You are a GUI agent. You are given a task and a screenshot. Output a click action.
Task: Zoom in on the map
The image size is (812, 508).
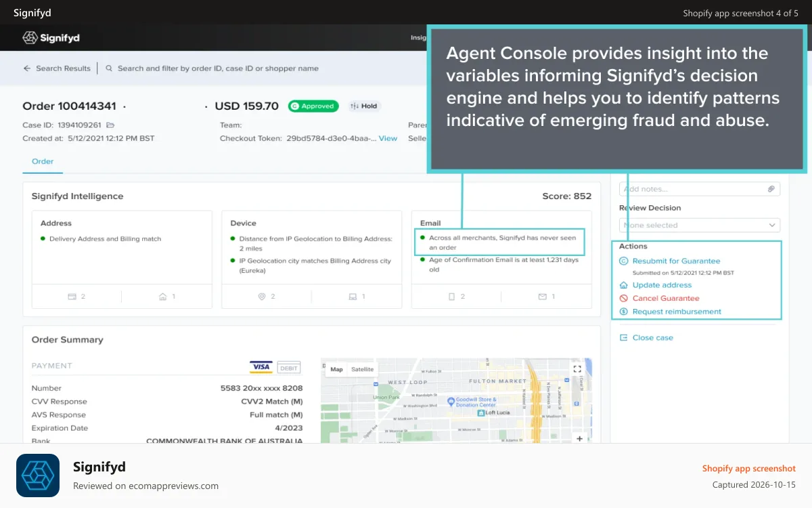click(579, 438)
